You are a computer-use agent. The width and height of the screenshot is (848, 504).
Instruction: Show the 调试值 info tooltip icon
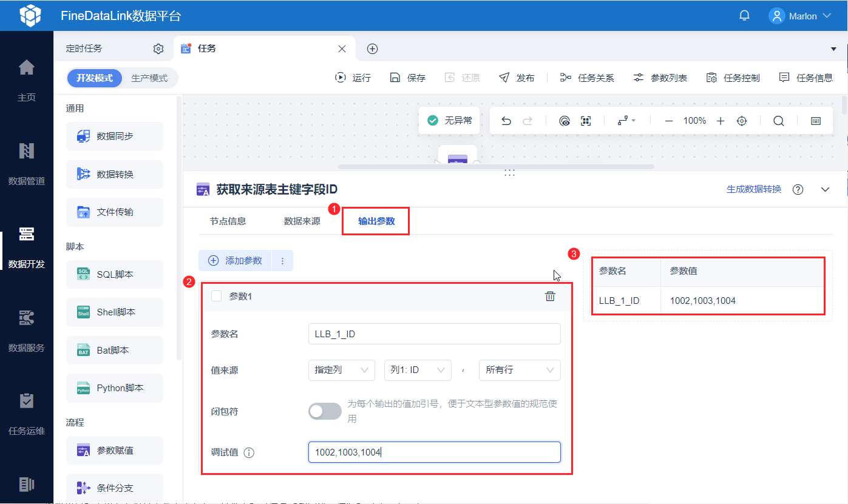tap(249, 452)
